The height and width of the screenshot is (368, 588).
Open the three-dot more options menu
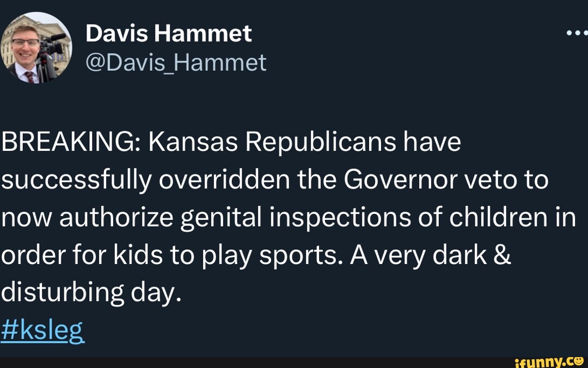pos(577,33)
